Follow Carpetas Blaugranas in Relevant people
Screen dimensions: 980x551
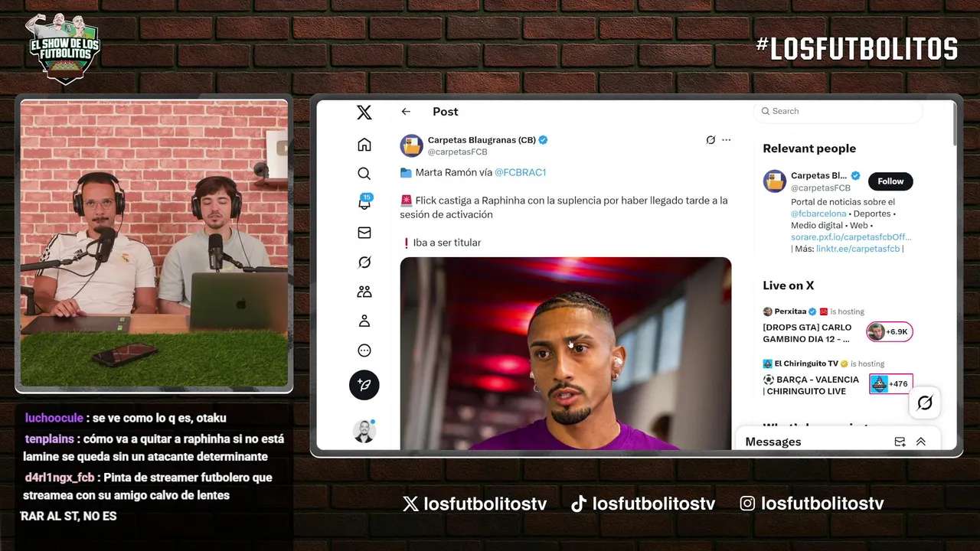pyautogui.click(x=890, y=181)
